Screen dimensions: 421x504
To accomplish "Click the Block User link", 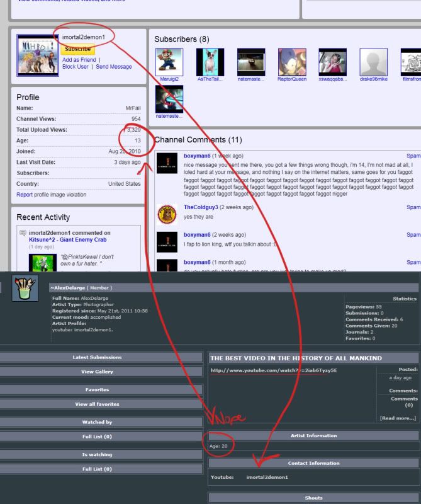I will tap(76, 67).
